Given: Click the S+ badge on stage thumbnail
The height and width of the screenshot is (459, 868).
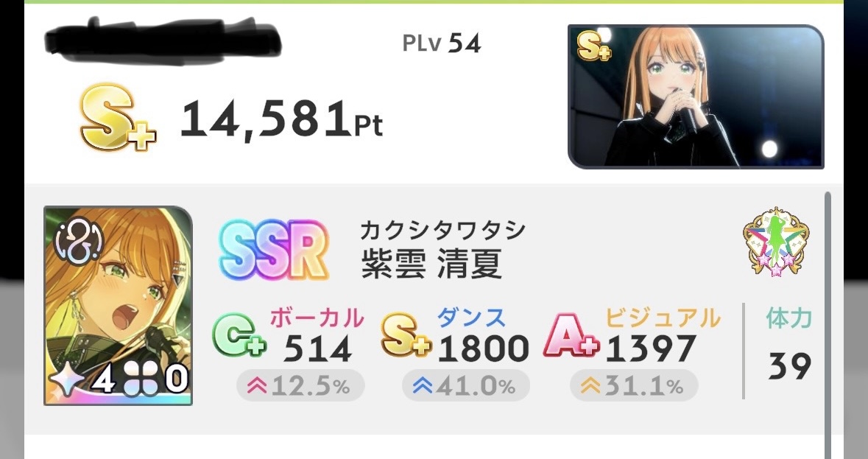Looking at the screenshot, I should (x=595, y=46).
